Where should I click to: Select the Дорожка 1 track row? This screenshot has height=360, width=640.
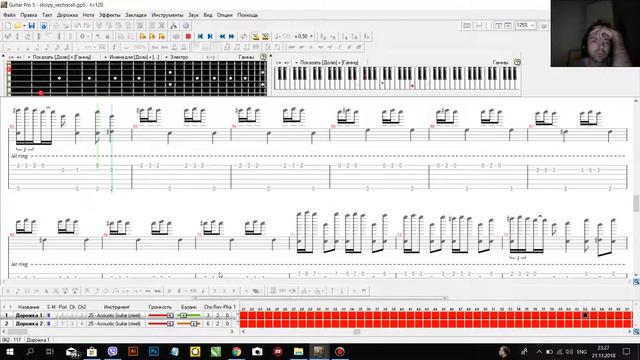point(118,316)
